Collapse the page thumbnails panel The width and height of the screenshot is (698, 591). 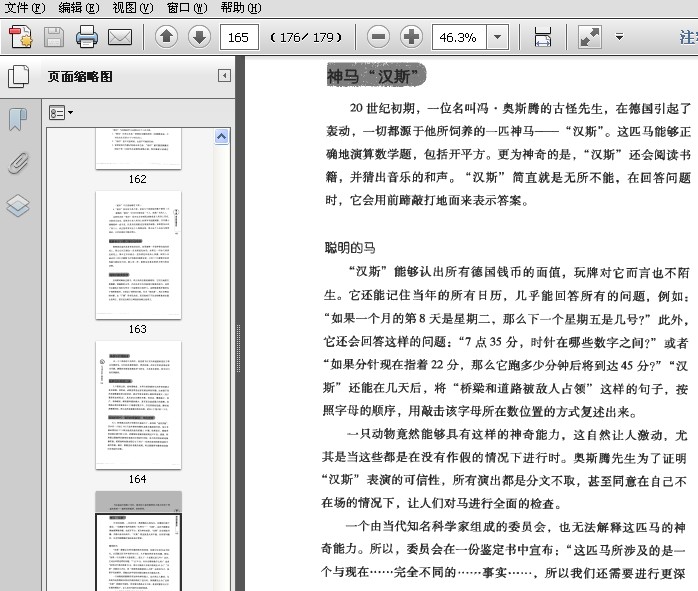pyautogui.click(x=224, y=76)
